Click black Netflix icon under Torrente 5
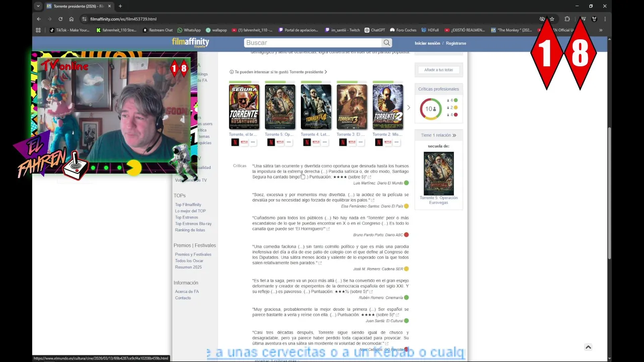This screenshot has width=644, height=362. point(271,142)
